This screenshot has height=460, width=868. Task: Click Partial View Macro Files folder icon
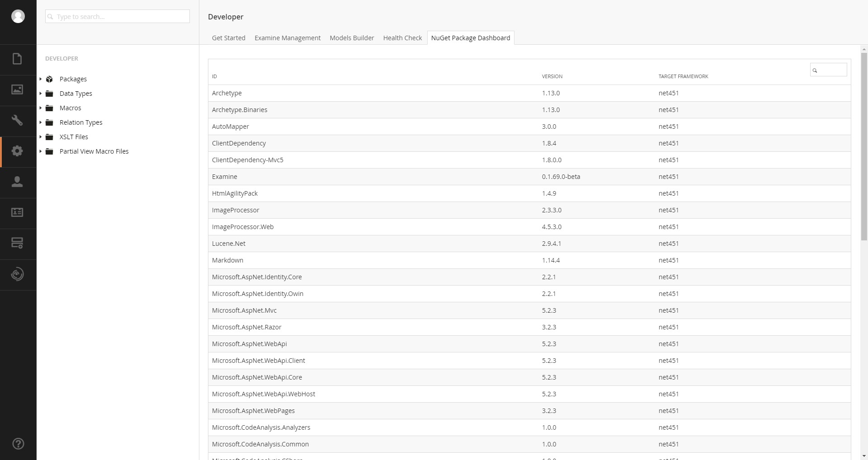(50, 151)
